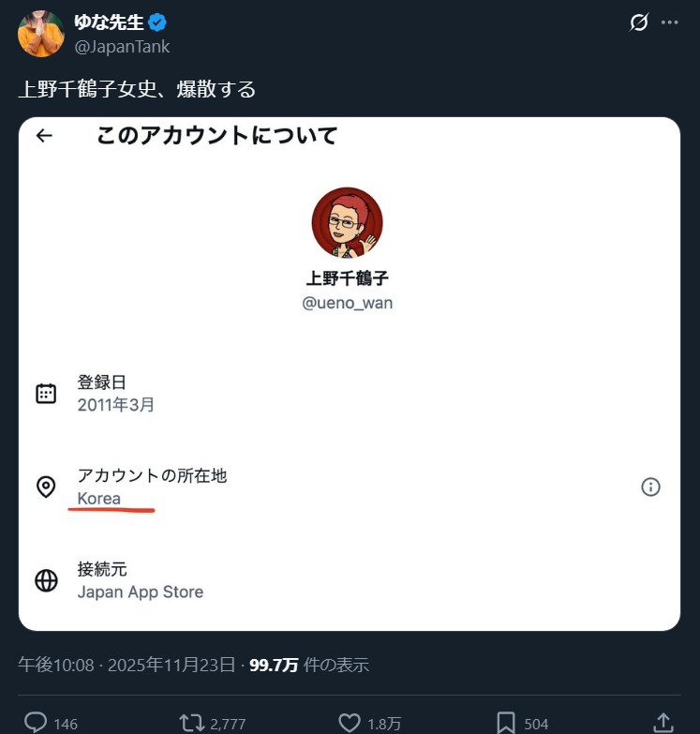Click the back arrow in the embedded screenshot
Image resolution: width=700 pixels, height=734 pixels.
click(44, 136)
